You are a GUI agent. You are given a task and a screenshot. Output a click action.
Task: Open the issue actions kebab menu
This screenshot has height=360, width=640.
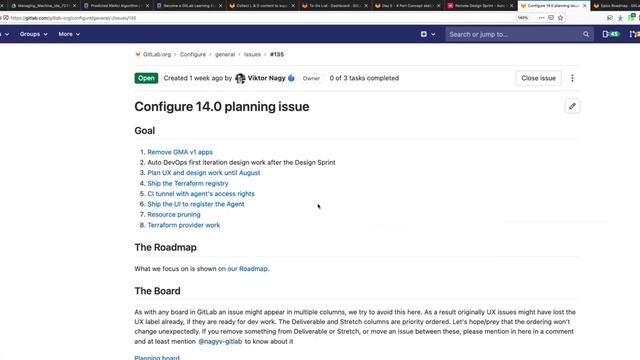pyautogui.click(x=572, y=78)
